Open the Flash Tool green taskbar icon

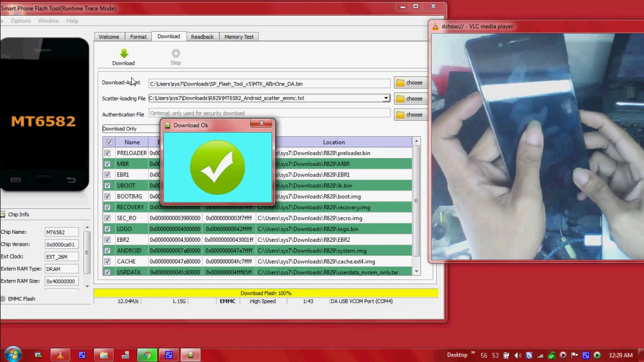(x=191, y=355)
